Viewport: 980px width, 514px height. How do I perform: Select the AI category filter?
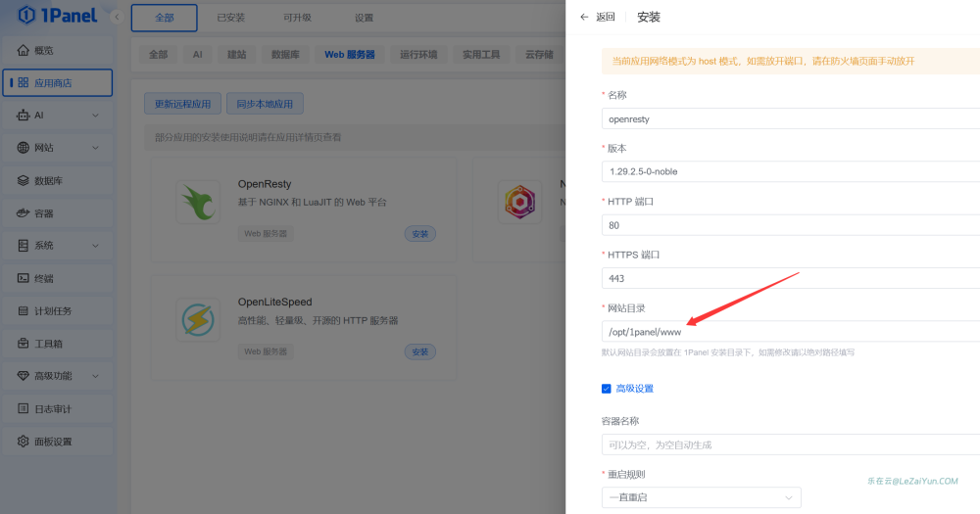(198, 54)
